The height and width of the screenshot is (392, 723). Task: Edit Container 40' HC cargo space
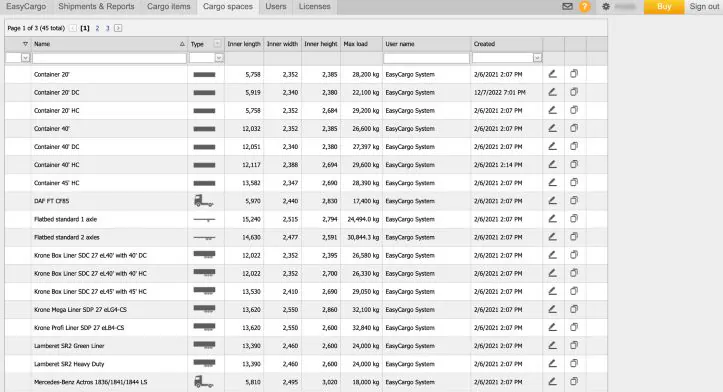[x=552, y=165]
